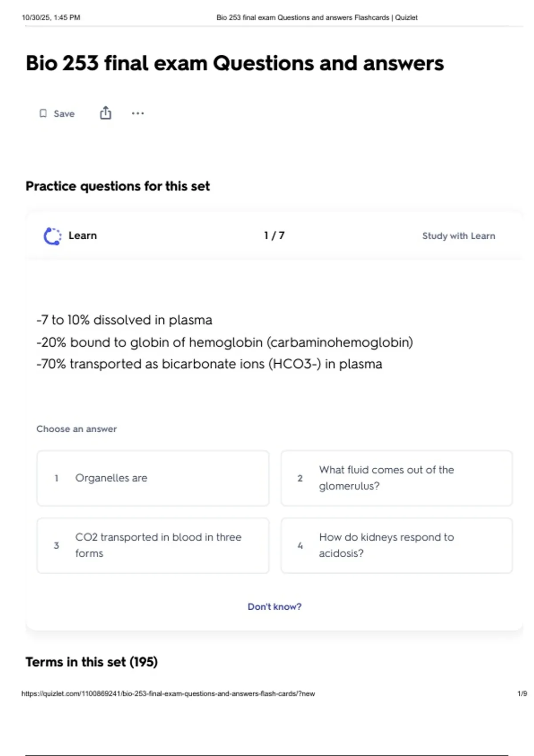Click the "Bio 253 final exam" page title
Image resolution: width=534 pixels, height=756 pixels.
coord(235,63)
